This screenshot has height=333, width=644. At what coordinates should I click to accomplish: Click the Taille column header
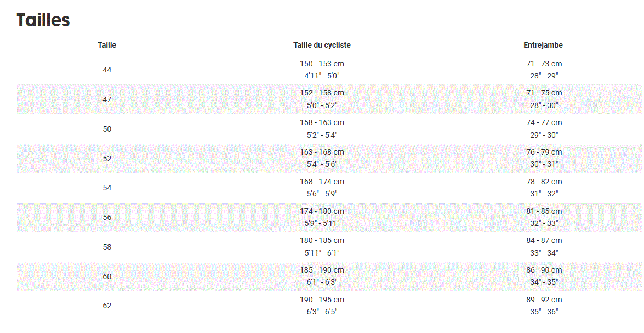click(x=107, y=45)
